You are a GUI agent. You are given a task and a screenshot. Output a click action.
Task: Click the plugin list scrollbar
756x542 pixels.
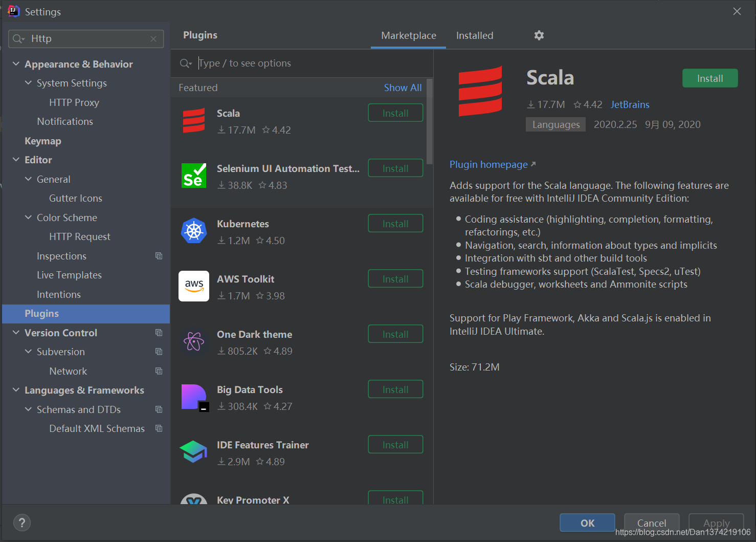click(x=430, y=122)
